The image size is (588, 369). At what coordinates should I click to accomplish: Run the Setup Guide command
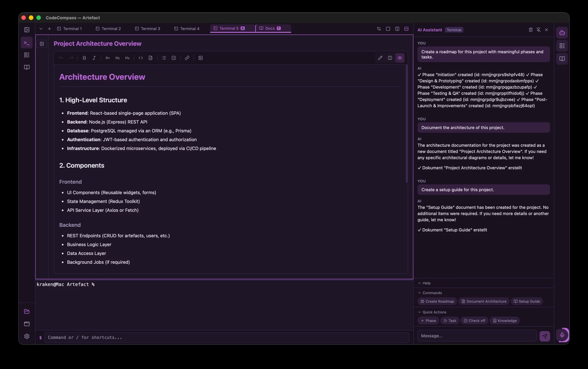click(527, 301)
